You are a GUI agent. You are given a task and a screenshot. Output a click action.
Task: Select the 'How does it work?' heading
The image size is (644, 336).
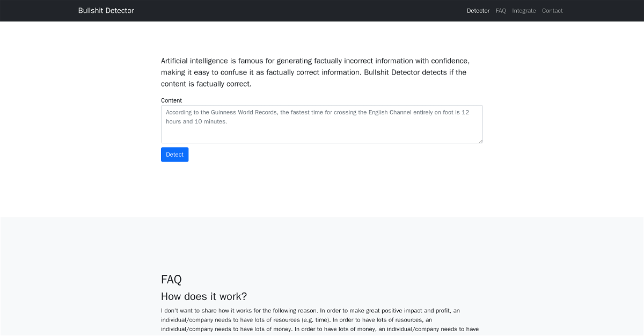(204, 297)
